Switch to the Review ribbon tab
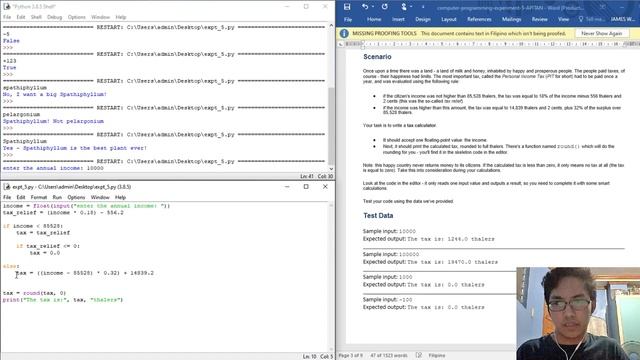Image resolution: width=640 pixels, height=360 pixels. (539, 19)
